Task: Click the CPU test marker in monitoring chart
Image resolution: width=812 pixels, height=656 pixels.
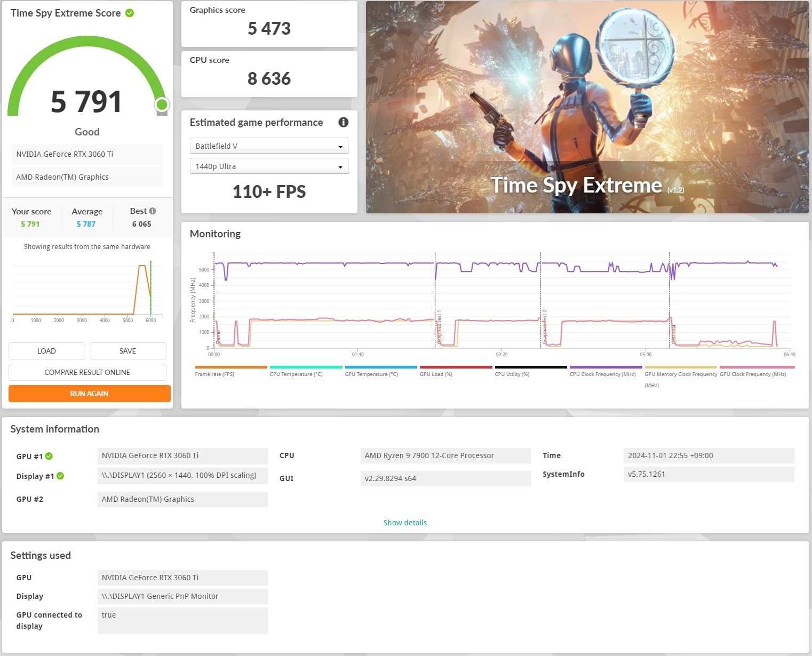Action: tap(673, 334)
